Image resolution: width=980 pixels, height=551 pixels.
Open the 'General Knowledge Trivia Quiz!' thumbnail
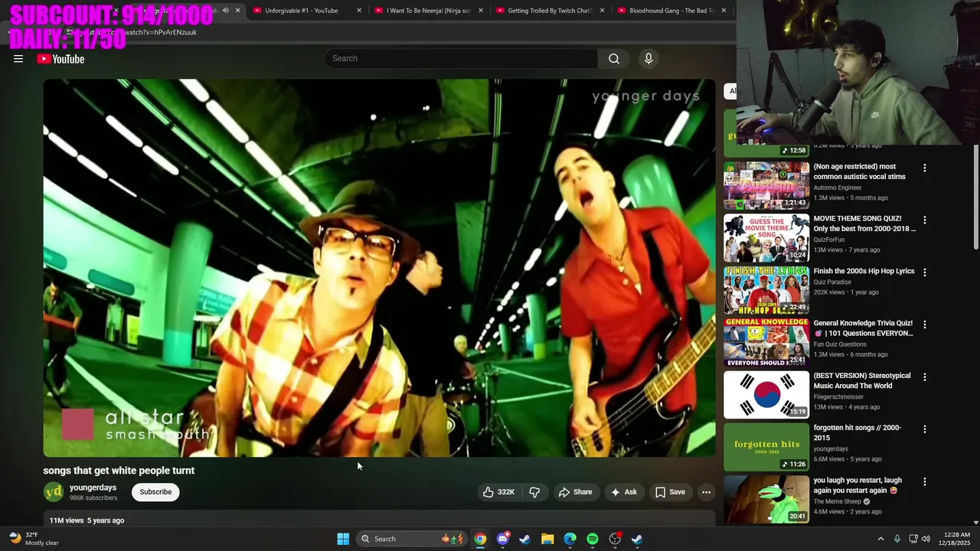pyautogui.click(x=766, y=342)
